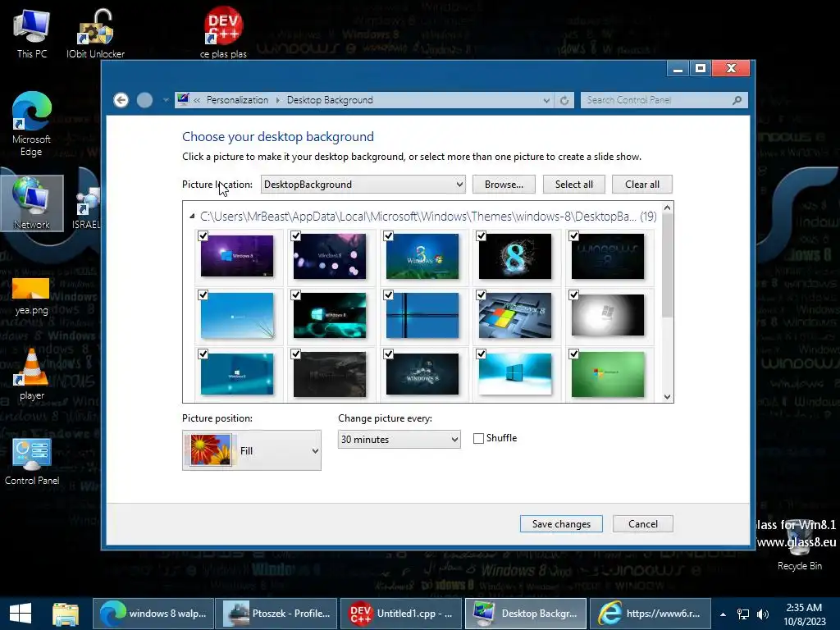The height and width of the screenshot is (630, 840).
Task: Open the Windows Start button
Action: point(21,614)
